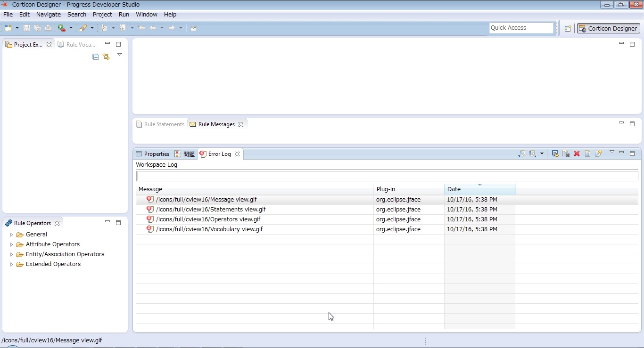
Task: Click the Open Log icon
Action: pyautogui.click(x=587, y=154)
